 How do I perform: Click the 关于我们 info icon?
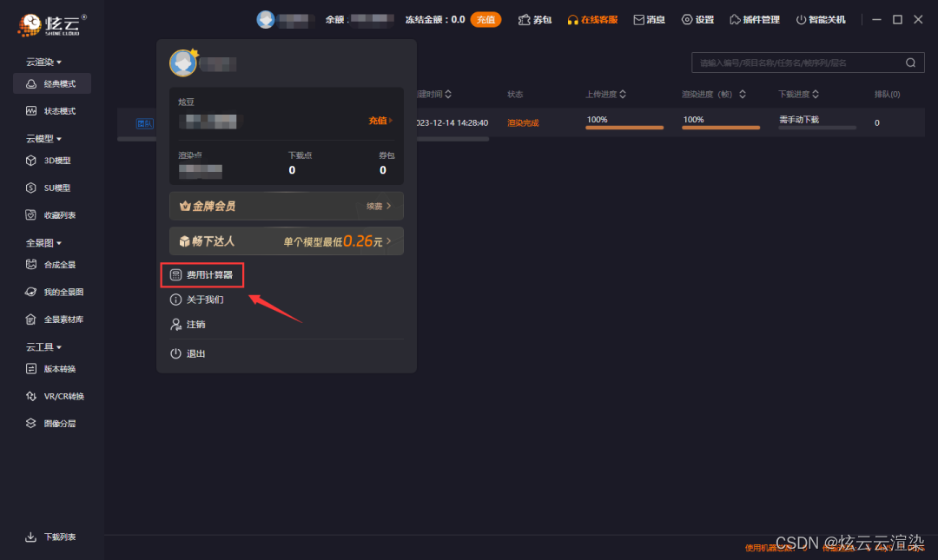(175, 300)
